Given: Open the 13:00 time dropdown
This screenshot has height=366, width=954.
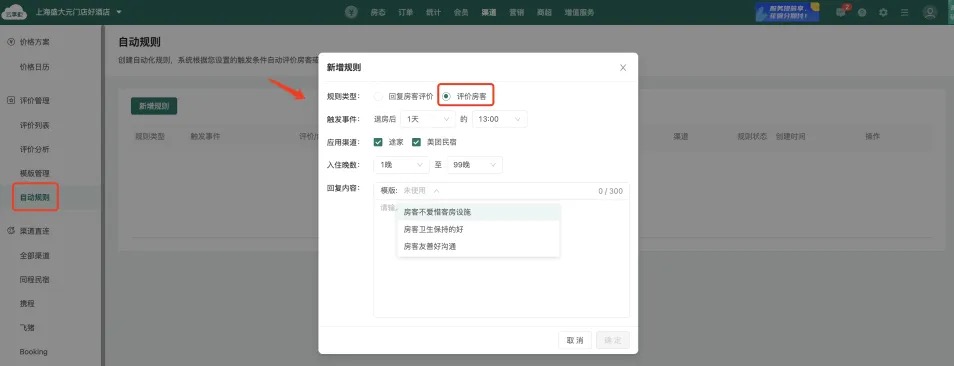Looking at the screenshot, I should pyautogui.click(x=500, y=119).
